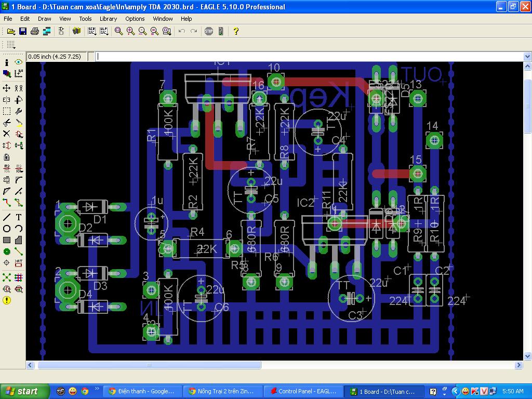Click the red STOP command icon
532x399 pixels.
tap(209, 31)
